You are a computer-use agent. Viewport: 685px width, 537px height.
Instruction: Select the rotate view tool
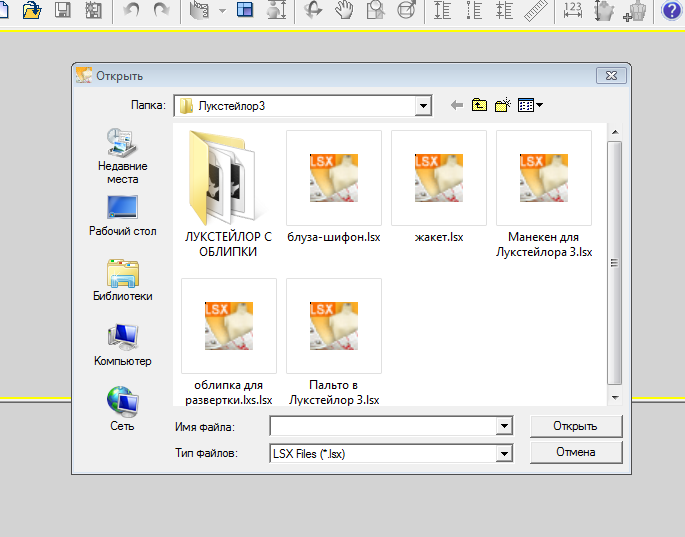point(313,10)
